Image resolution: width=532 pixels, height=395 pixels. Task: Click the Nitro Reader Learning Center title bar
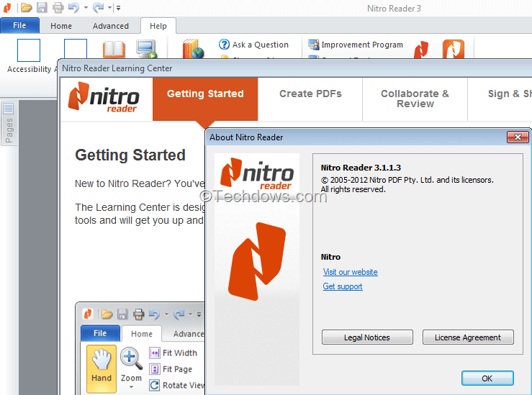point(295,68)
